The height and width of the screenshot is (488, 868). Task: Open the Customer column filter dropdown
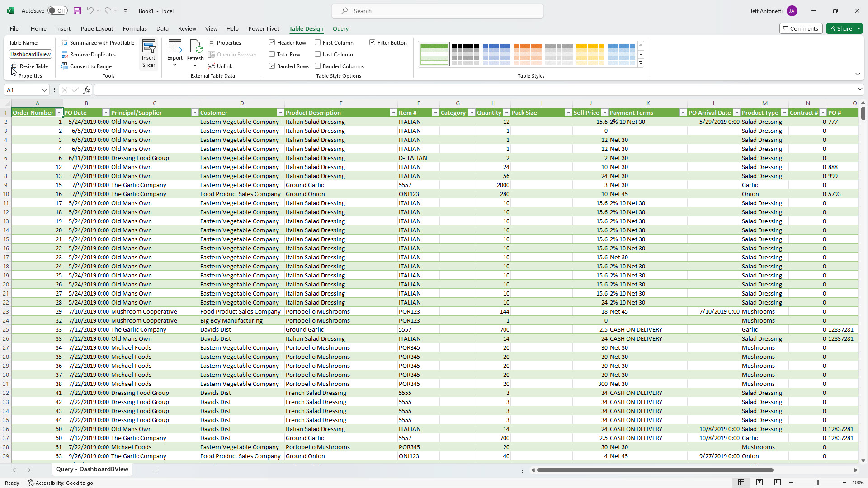click(280, 113)
